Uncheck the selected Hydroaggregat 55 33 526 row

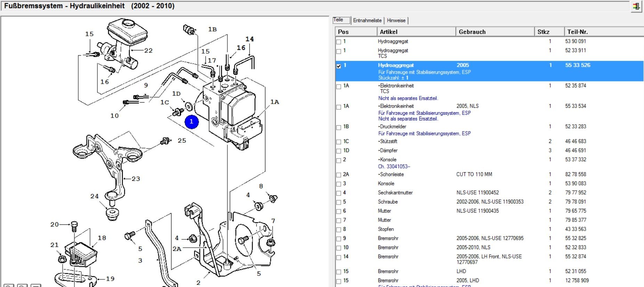coord(339,66)
